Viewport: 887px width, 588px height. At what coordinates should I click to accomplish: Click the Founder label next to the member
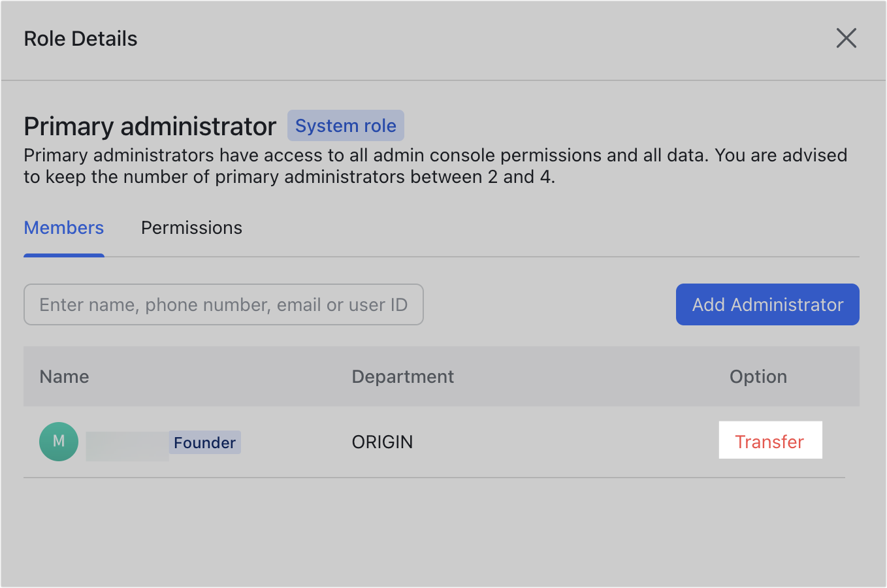[204, 442]
